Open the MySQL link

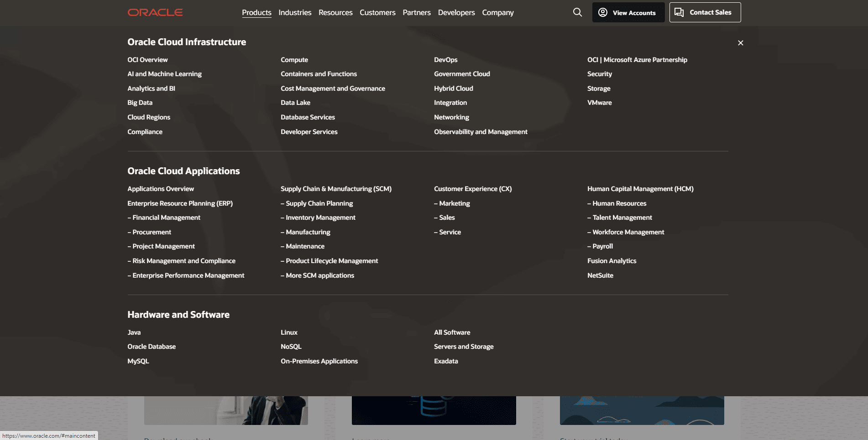(x=138, y=361)
